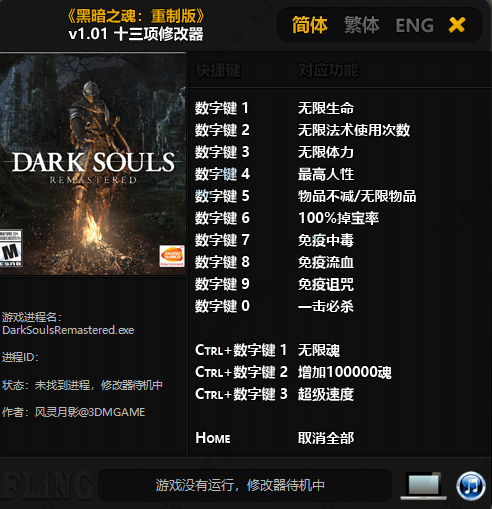Select the 免疫中毒 option

pyautogui.click(x=326, y=240)
